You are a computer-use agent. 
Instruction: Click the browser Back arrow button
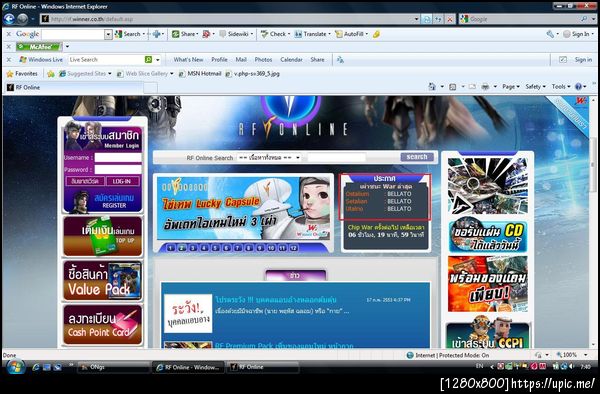(x=9, y=19)
